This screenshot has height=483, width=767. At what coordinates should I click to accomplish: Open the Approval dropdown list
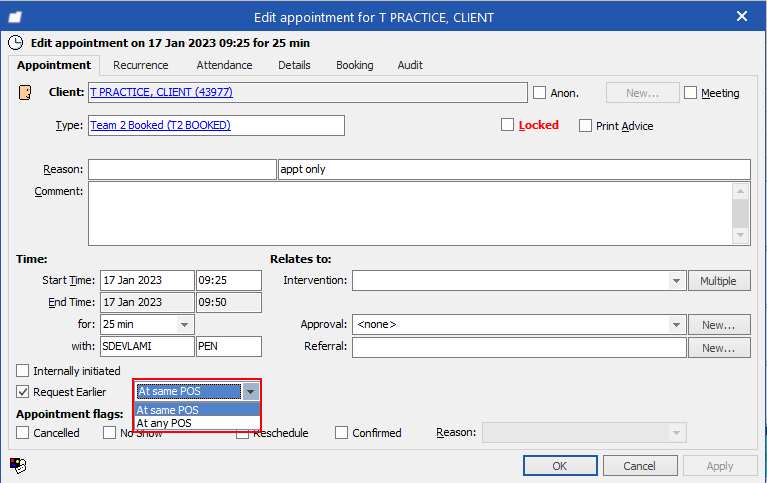(677, 324)
